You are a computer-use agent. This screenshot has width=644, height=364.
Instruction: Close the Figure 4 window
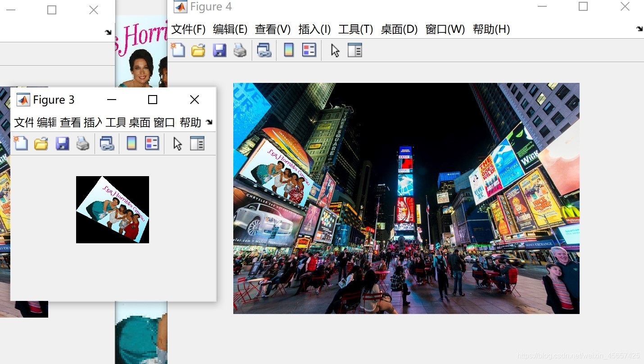[625, 6]
